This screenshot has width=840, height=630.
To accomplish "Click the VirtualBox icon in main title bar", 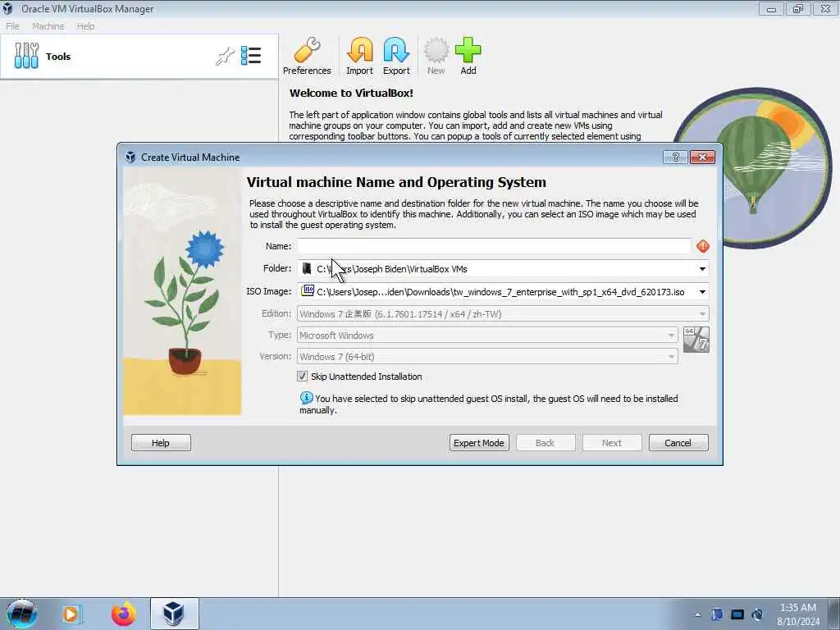I will point(7,8).
